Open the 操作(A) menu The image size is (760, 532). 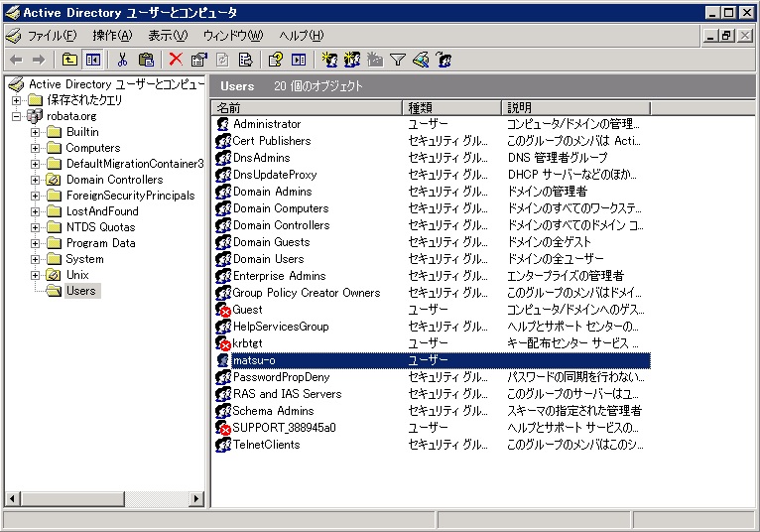tap(112, 36)
